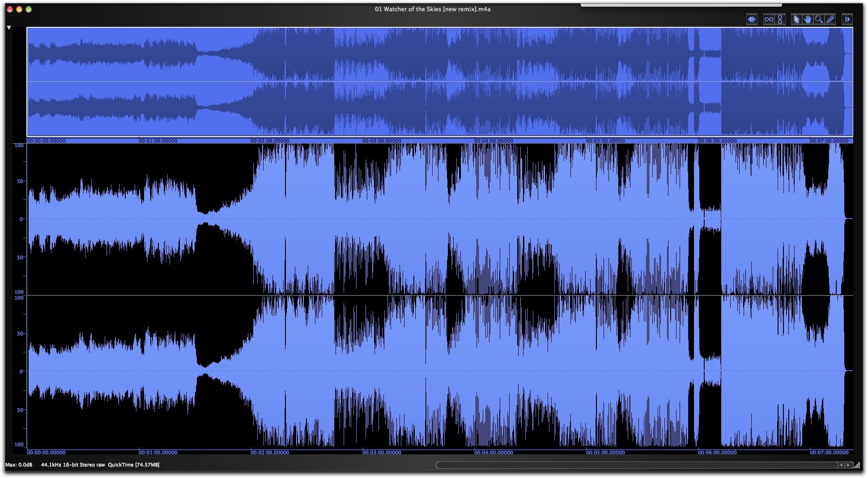Click the 'QuickTime [74.57MB]' status text
868x478 pixels.
tap(134, 465)
